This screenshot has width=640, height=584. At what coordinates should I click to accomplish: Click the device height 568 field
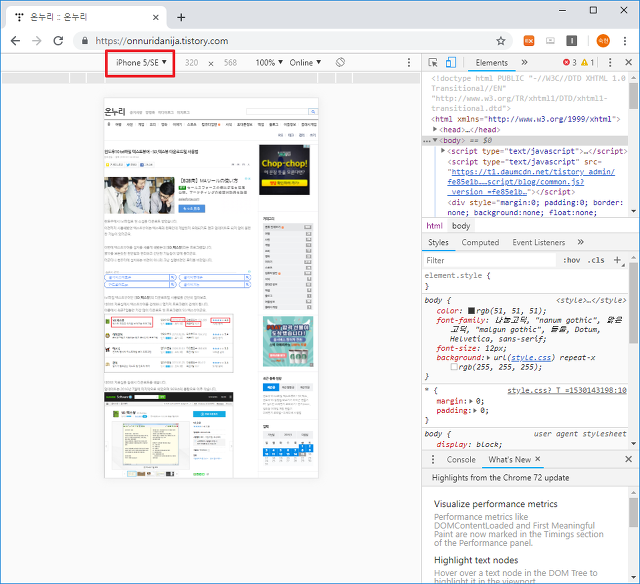point(230,62)
